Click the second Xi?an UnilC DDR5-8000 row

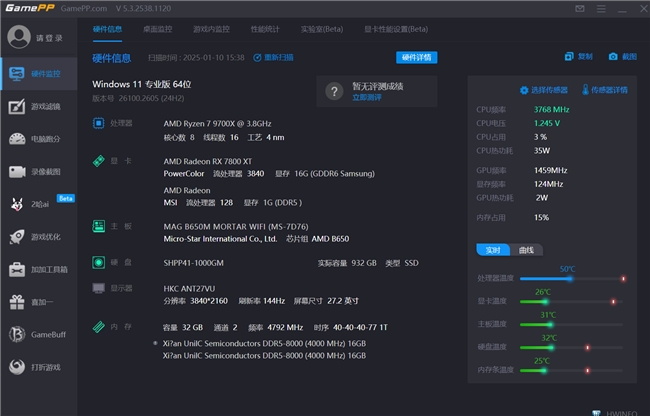point(264,356)
